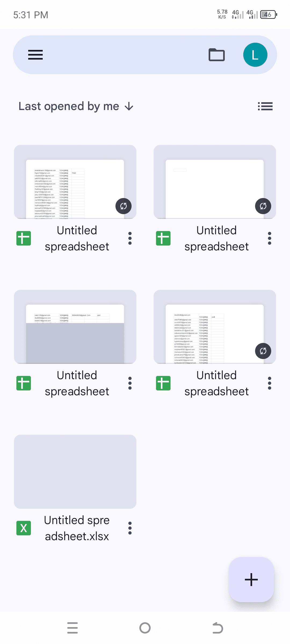The height and width of the screenshot is (644, 290).
Task: Open the blank spreadsheet's three-dot menu
Action: (270, 238)
